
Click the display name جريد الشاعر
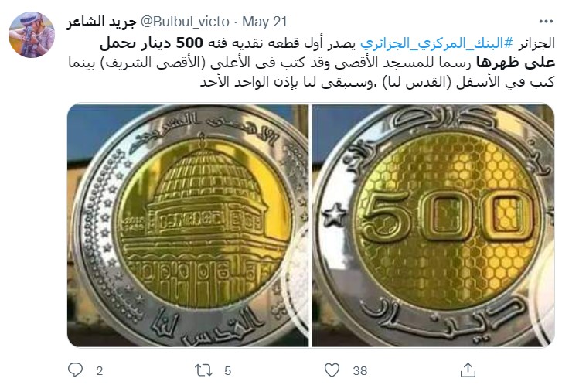pos(101,22)
